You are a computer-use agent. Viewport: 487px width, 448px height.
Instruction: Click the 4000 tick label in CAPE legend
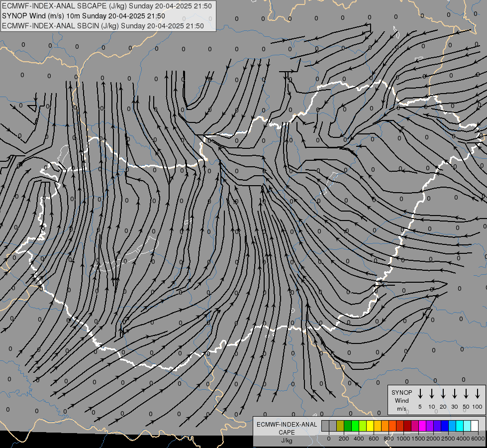[x=463, y=439]
